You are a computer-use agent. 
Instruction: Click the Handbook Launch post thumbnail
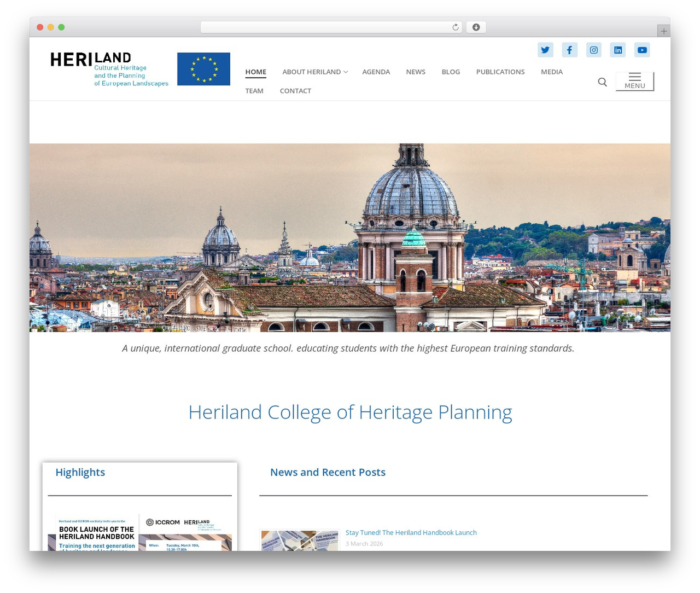[x=300, y=540]
